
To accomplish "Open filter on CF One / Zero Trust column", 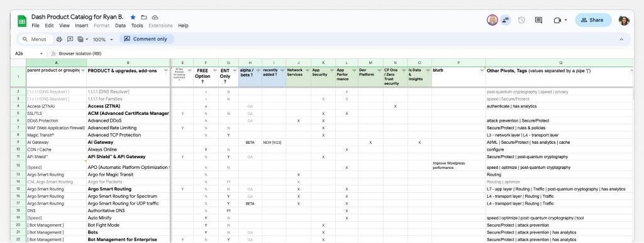I will 403,70.
